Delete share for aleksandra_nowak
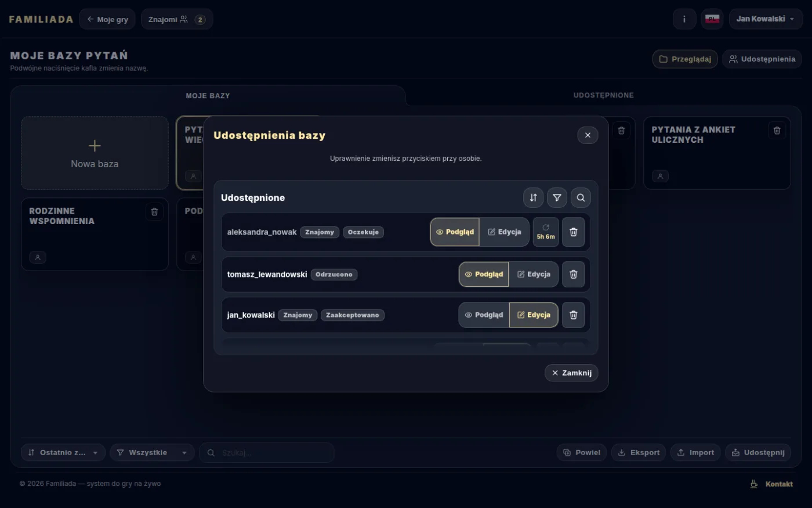The image size is (812, 508). (x=573, y=232)
